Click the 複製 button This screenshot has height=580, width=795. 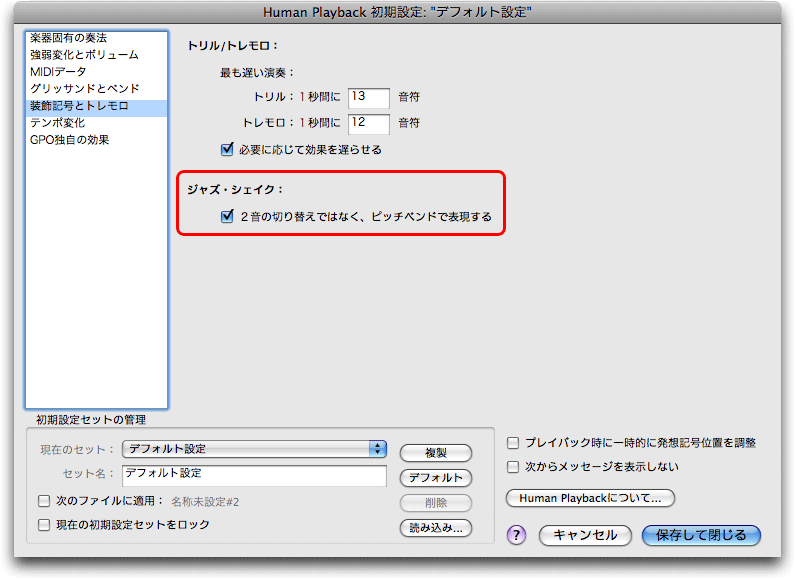(436, 453)
